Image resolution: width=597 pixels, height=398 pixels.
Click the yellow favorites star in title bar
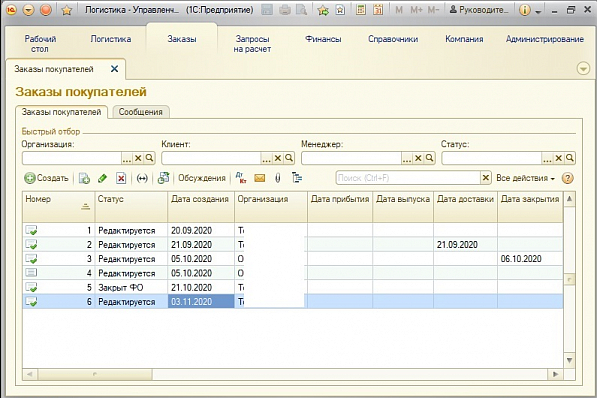(67, 10)
